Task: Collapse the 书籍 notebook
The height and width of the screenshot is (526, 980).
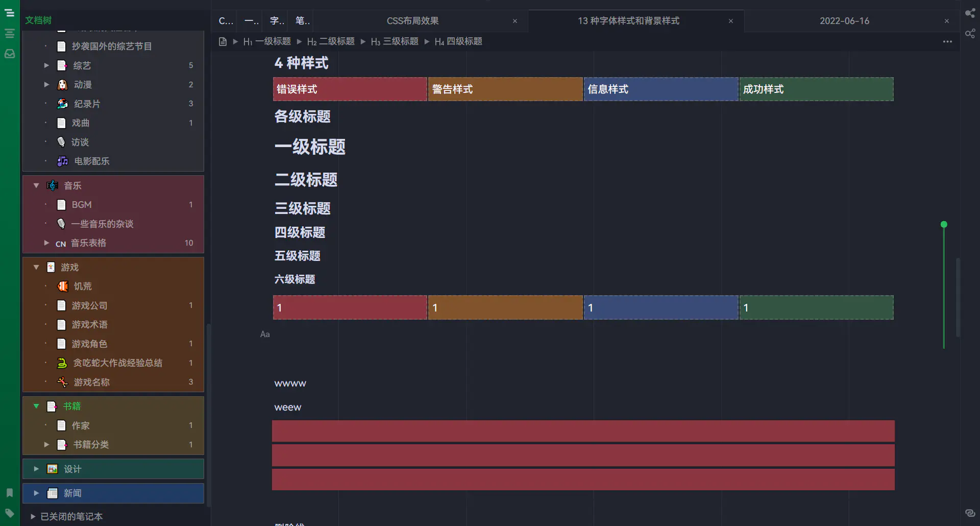Action: coord(36,406)
